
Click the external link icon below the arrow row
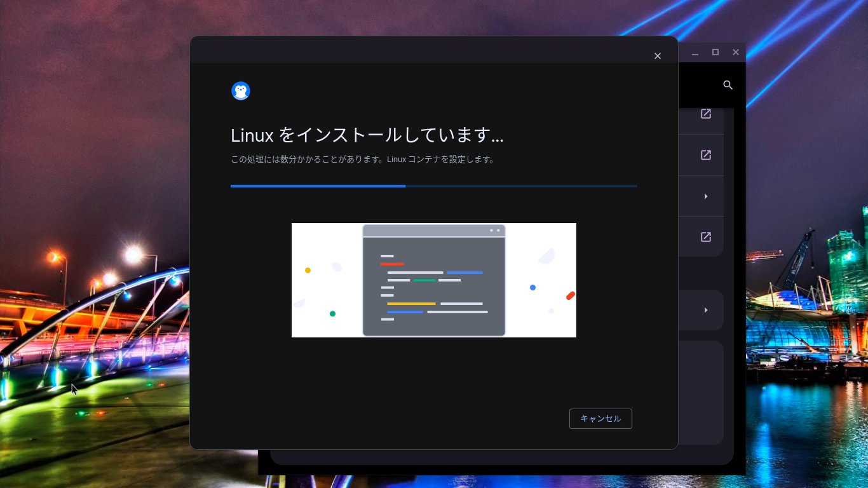point(706,236)
